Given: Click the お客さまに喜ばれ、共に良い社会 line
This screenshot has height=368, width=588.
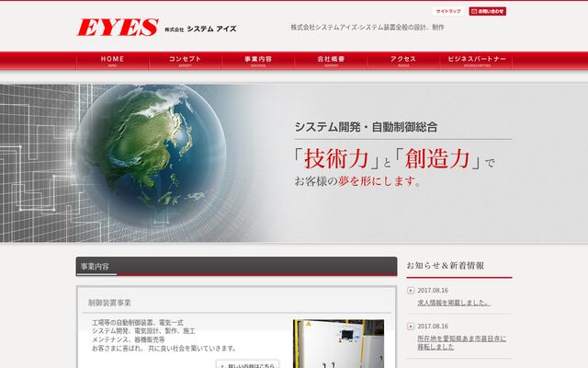Looking at the screenshot, I should pyautogui.click(x=164, y=349).
